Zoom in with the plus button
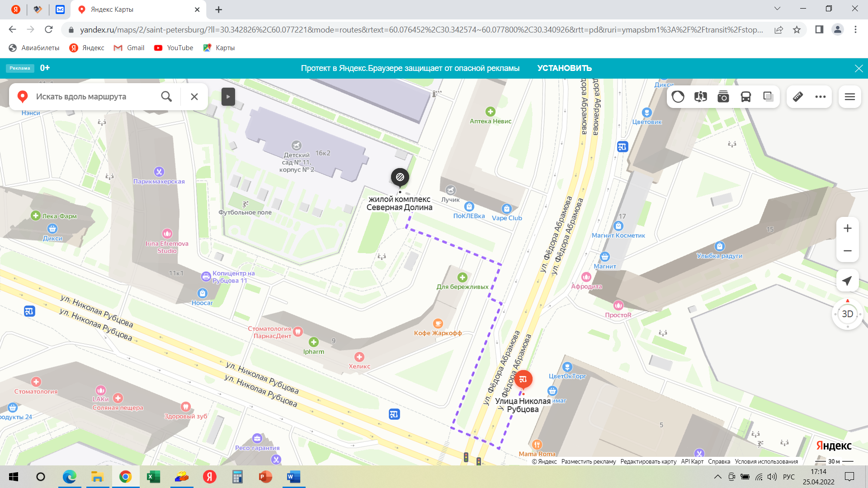 848,228
